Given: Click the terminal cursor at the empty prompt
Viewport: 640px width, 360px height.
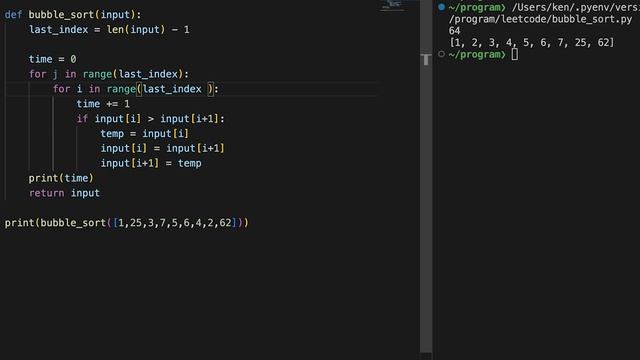Looking at the screenshot, I should 515,54.
